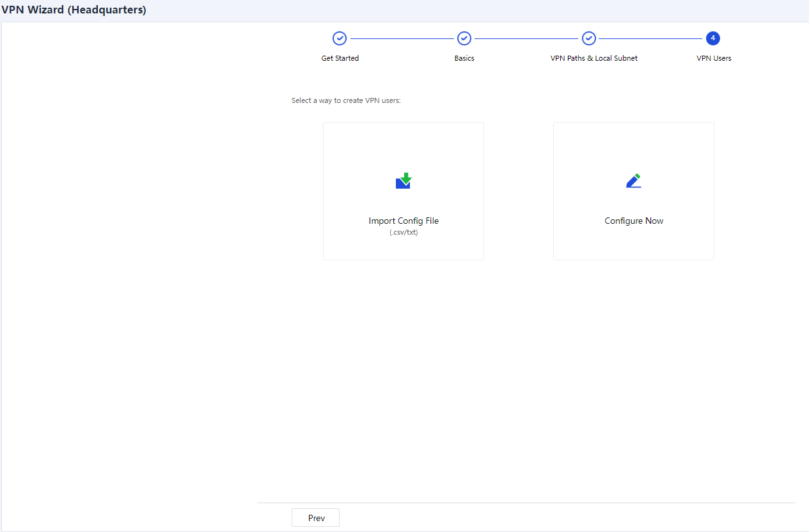The height and width of the screenshot is (532, 809).
Task: Jump to the Basics step label
Action: [464, 58]
